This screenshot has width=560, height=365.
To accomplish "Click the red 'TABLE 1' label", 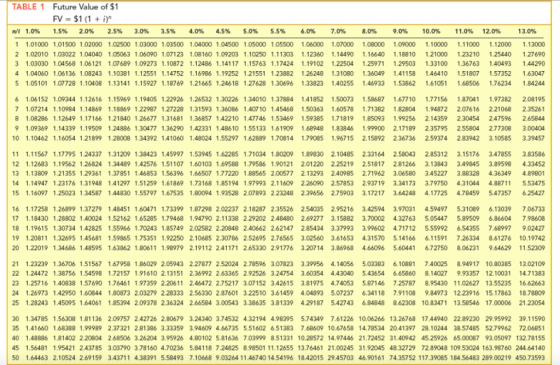I will point(28,7).
